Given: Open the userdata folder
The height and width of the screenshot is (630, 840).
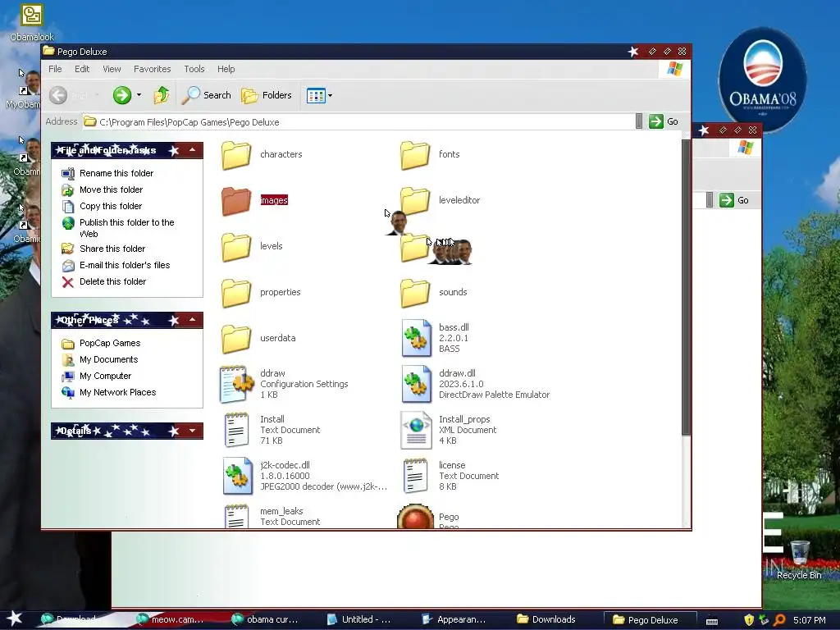Looking at the screenshot, I should 258,339.
